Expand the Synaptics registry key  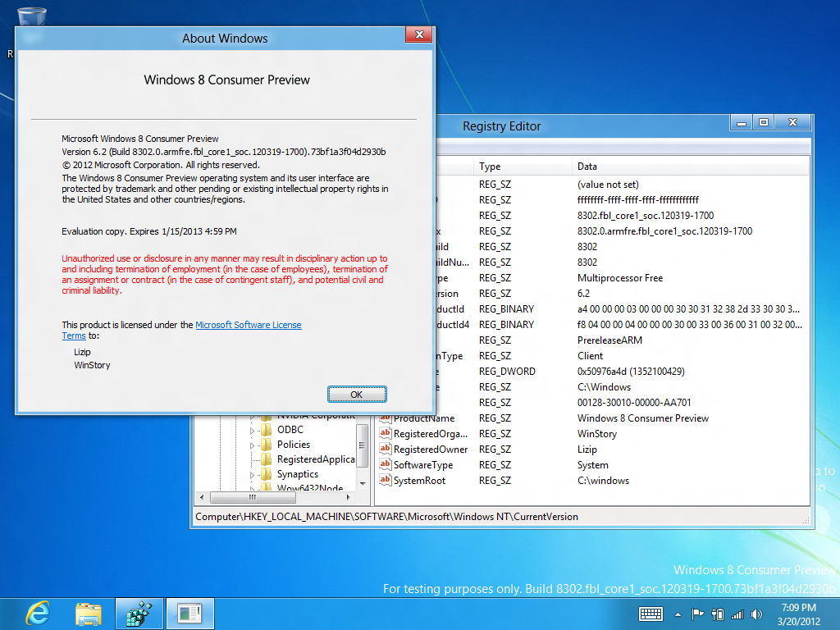[253, 474]
